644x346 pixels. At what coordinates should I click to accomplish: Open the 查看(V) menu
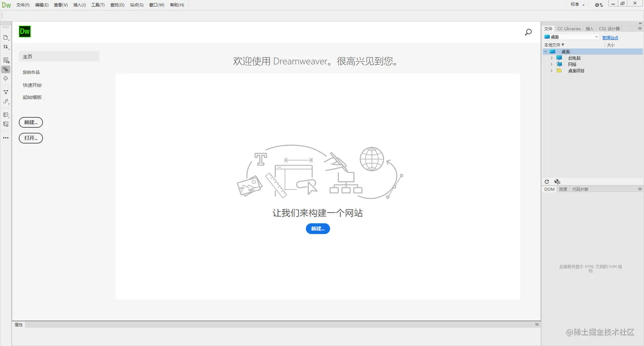[61, 5]
